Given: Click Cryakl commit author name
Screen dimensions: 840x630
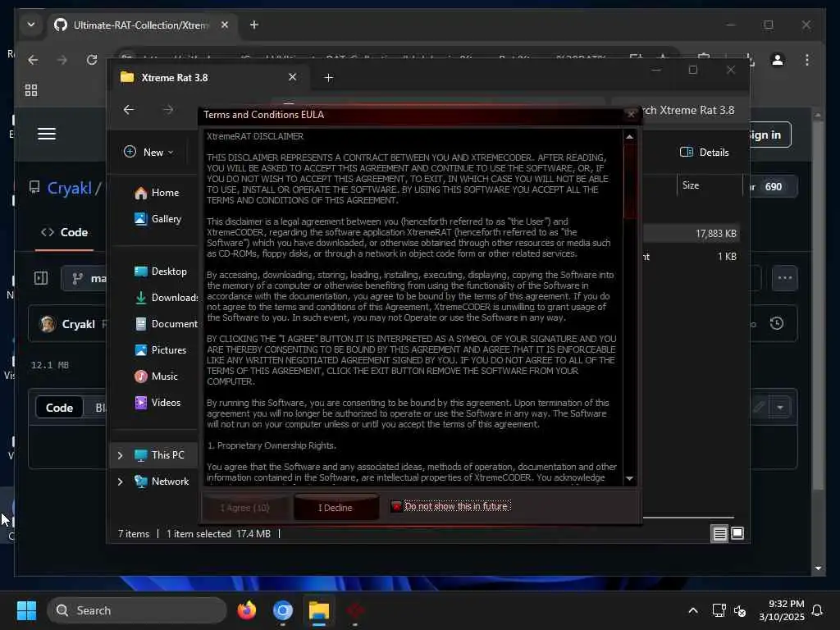Looking at the screenshot, I should tap(79, 324).
